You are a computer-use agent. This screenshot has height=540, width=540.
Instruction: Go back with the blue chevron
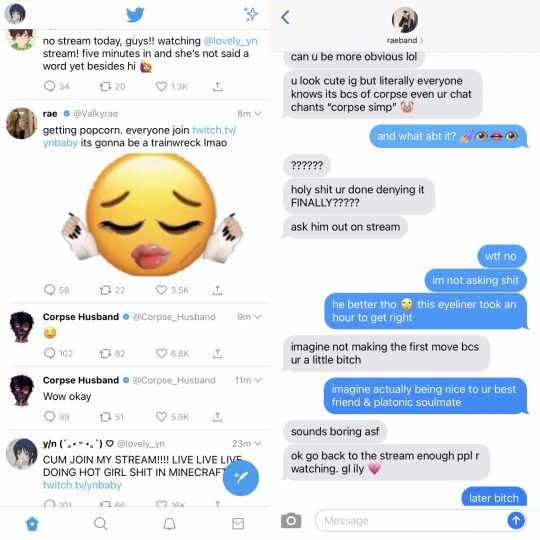point(285,17)
